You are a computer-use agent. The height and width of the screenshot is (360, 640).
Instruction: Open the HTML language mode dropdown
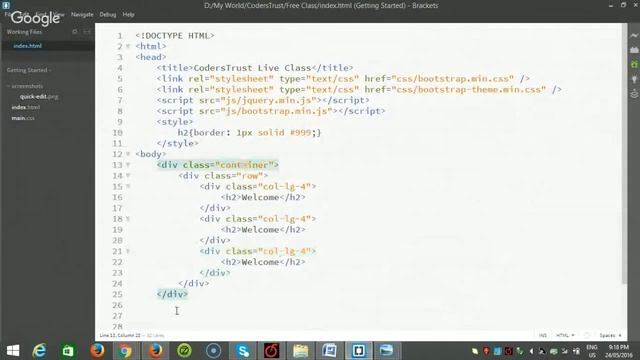(x=565, y=336)
